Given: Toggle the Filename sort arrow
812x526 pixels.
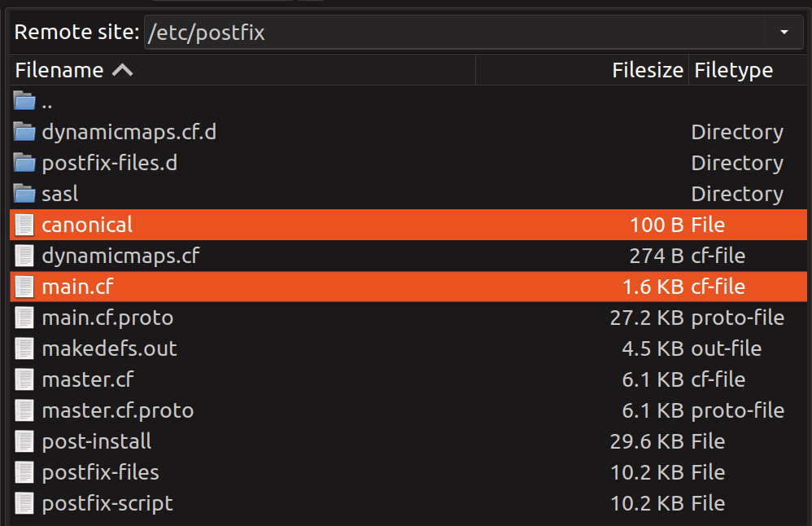Looking at the screenshot, I should click(123, 70).
